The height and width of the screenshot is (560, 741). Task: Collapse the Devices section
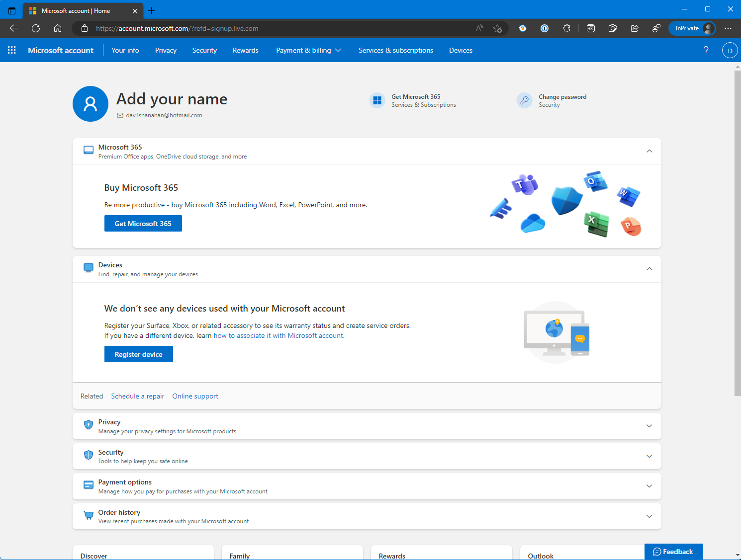649,269
